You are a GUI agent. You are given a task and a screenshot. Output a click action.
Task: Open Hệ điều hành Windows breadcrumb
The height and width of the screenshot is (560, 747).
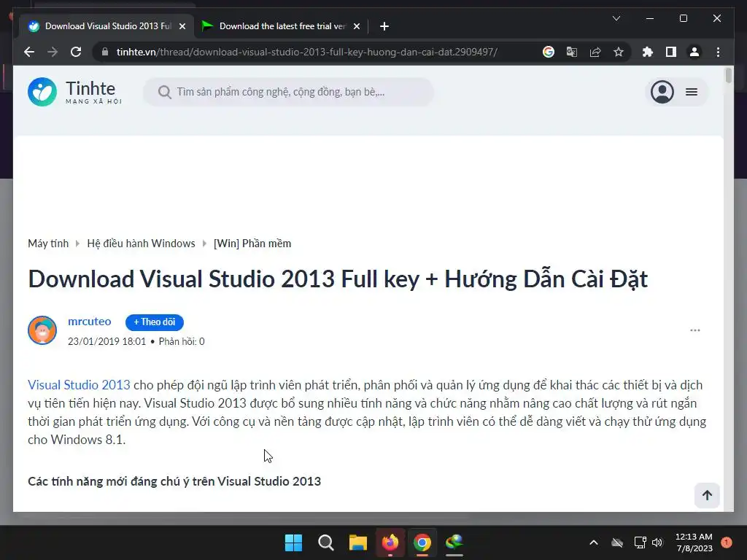(141, 244)
